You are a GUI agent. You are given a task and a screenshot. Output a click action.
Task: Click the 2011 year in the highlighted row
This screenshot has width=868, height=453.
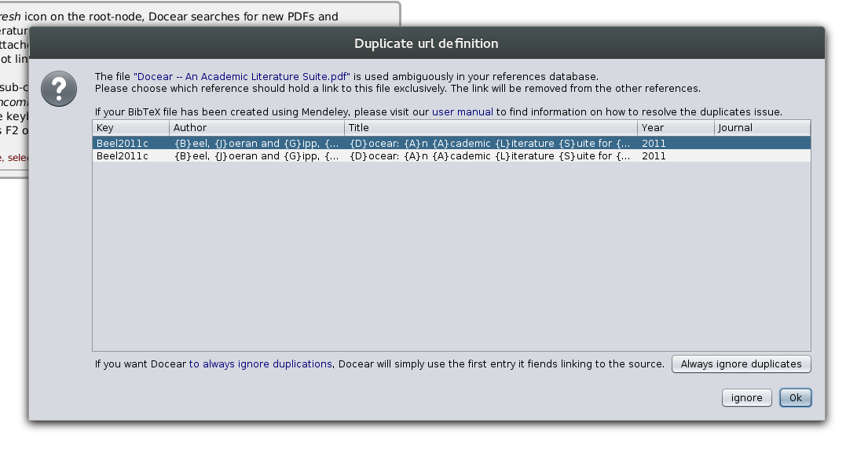click(x=654, y=143)
